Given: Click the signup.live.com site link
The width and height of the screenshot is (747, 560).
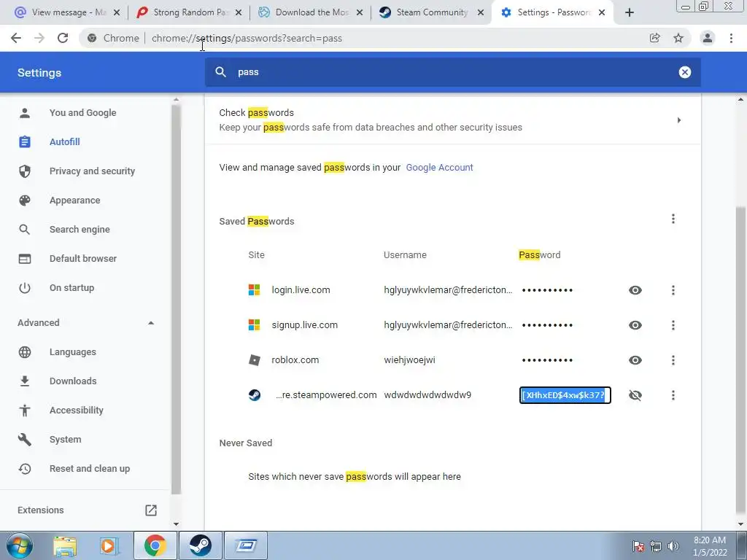Looking at the screenshot, I should [304, 325].
